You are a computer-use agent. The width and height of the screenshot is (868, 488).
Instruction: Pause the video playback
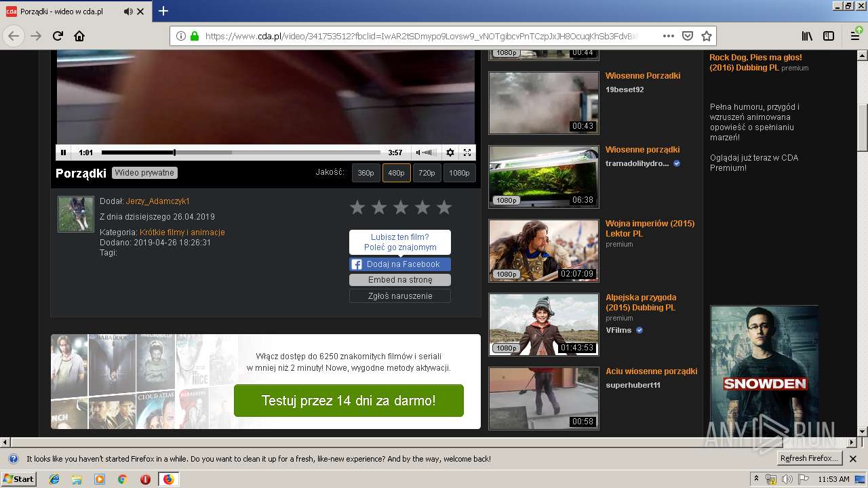point(63,152)
